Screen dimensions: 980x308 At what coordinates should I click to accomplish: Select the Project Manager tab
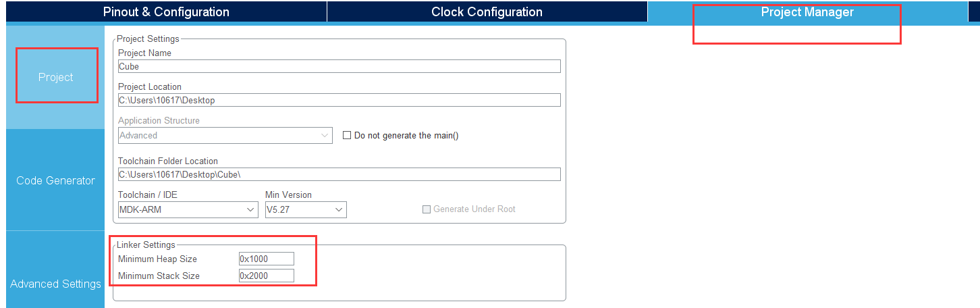point(807,11)
